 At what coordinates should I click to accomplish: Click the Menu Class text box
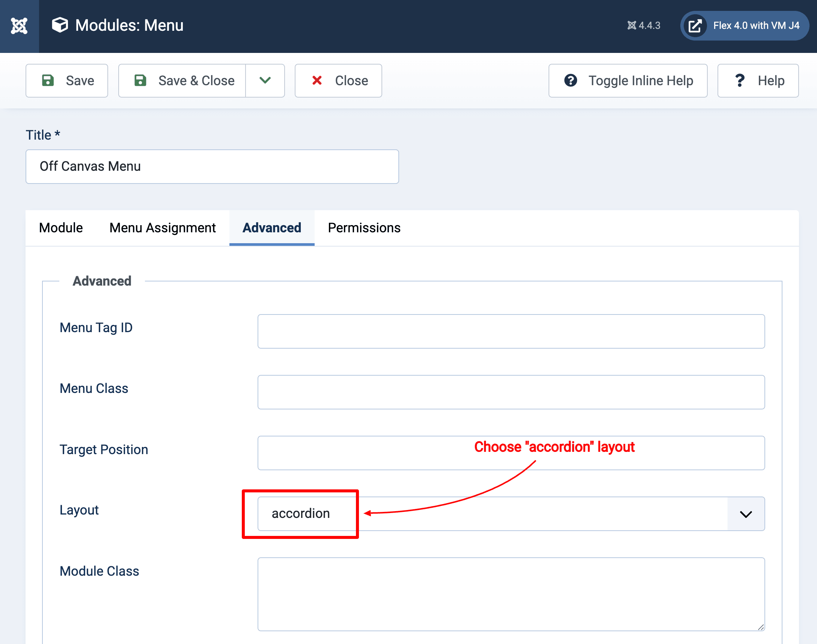click(511, 392)
